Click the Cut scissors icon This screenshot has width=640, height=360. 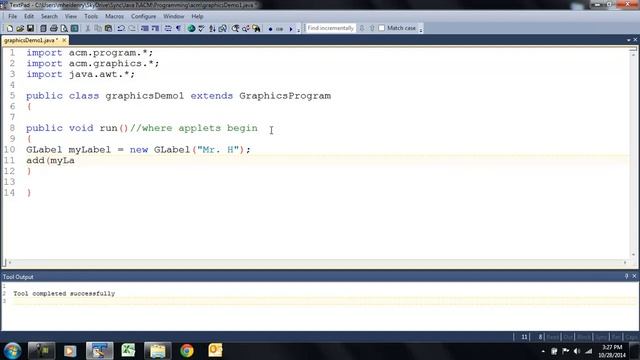click(x=87, y=29)
